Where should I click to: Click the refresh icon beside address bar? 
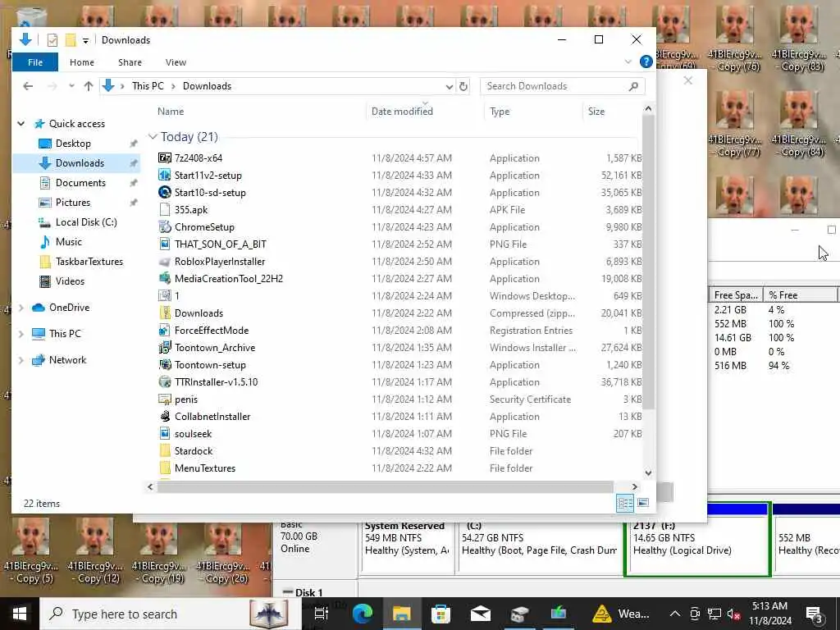point(463,86)
